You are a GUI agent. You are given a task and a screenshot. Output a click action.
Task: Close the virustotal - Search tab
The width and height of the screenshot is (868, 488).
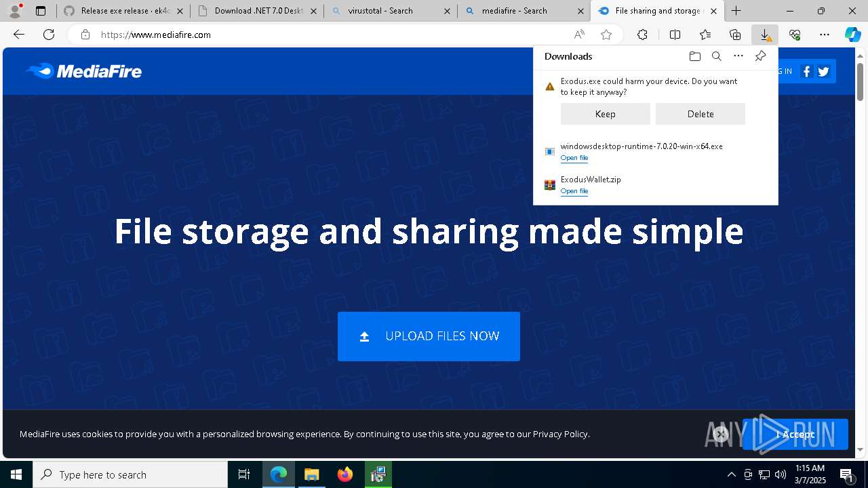tap(446, 11)
